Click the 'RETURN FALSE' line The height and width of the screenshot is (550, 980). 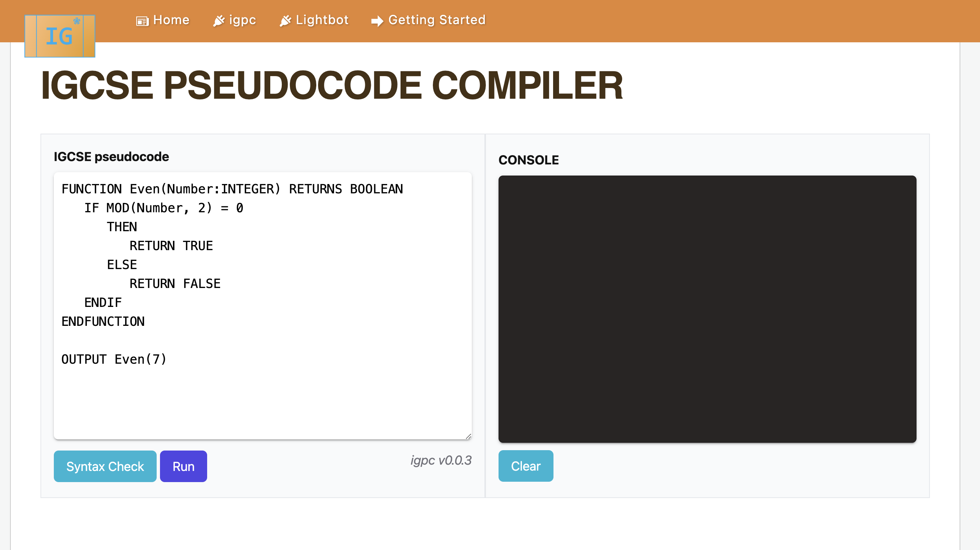coord(175,284)
